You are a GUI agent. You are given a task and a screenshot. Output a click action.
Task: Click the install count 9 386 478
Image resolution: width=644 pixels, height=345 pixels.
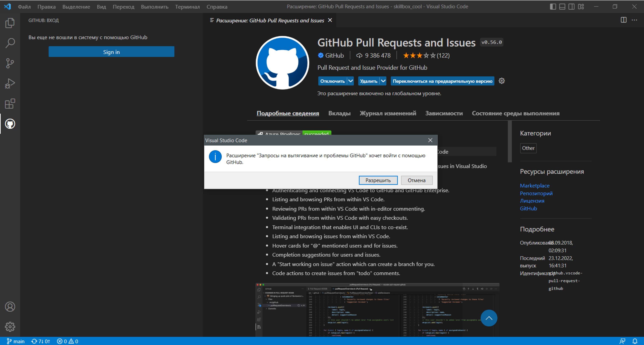(x=373, y=55)
